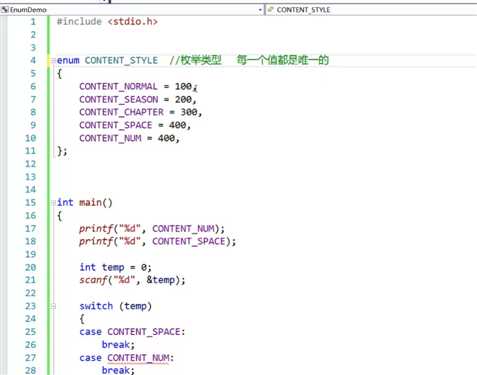The width and height of the screenshot is (477, 375).
Task: Click the enum keyword on line 4
Action: 68,60
